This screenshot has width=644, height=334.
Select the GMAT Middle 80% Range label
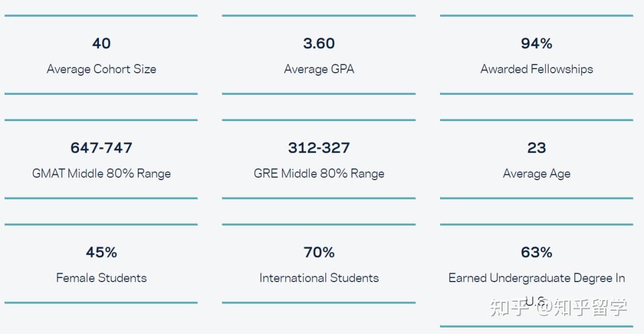[x=101, y=174]
